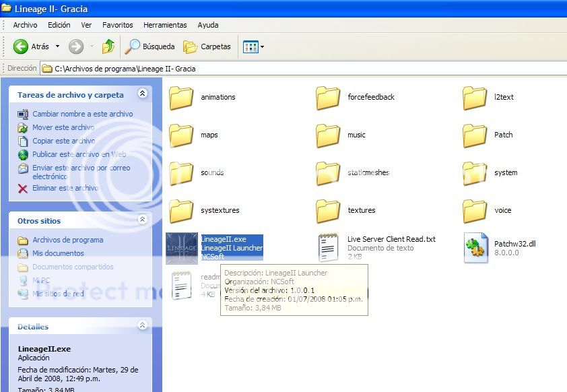Select the sounds folder icon
567x392 pixels.
coord(181,173)
